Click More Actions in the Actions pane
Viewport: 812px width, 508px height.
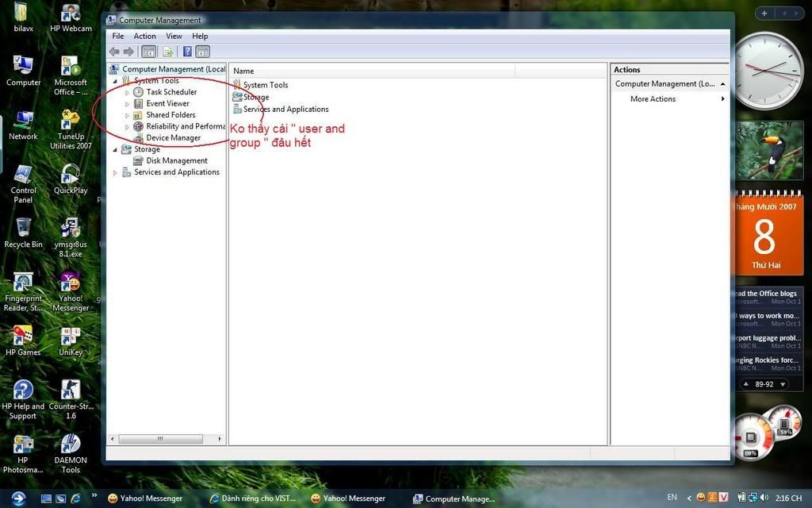pos(653,99)
